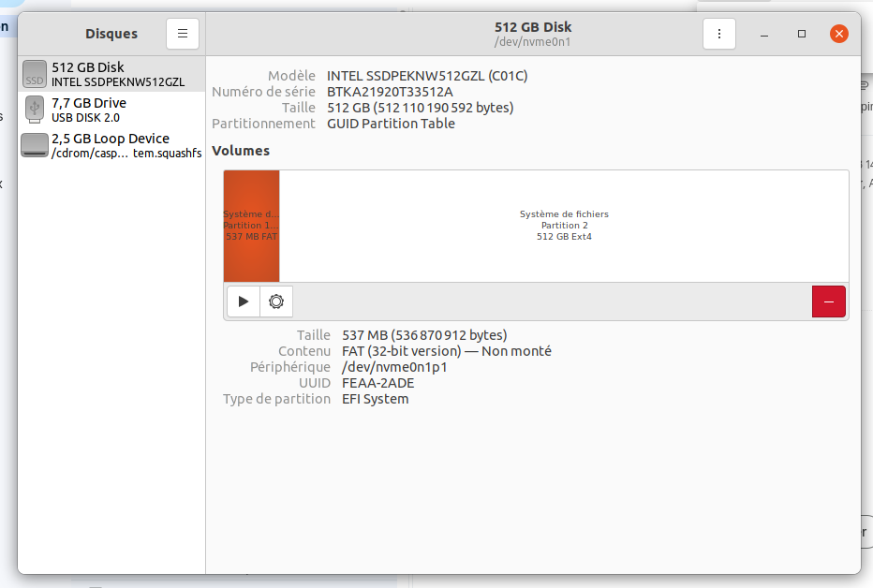Click the /dev/nvme0n1p1 device path
The width and height of the screenshot is (873, 588).
tap(394, 367)
